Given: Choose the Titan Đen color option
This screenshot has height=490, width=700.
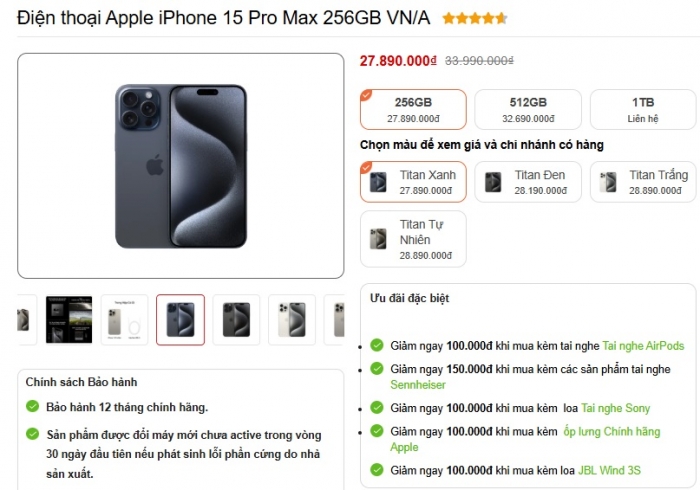Looking at the screenshot, I should tap(528, 182).
